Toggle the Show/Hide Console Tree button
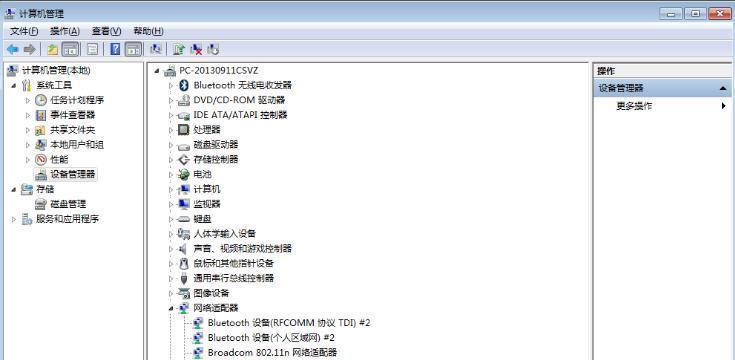 (70, 49)
